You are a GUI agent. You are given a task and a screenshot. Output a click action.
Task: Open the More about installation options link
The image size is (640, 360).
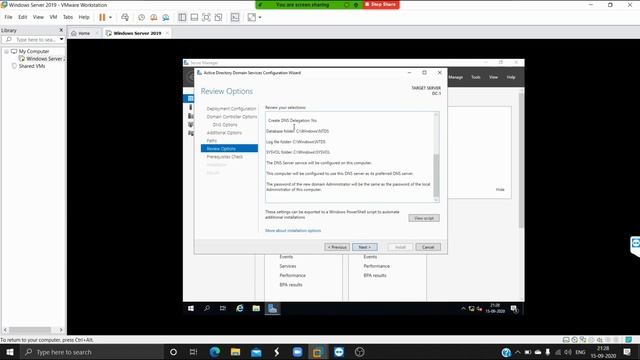(293, 231)
